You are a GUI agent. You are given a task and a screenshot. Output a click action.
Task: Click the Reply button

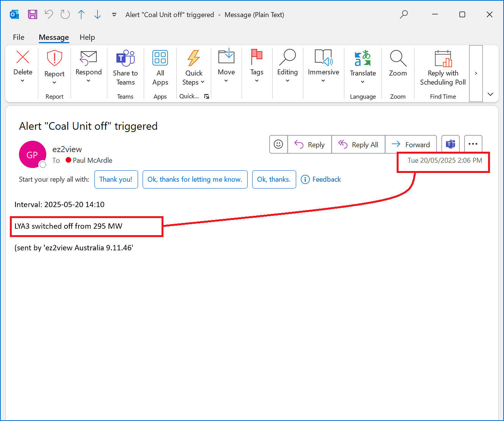click(x=309, y=145)
